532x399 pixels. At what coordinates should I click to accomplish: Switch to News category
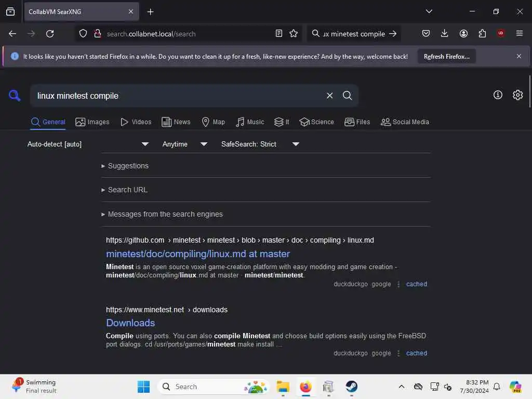[176, 122]
